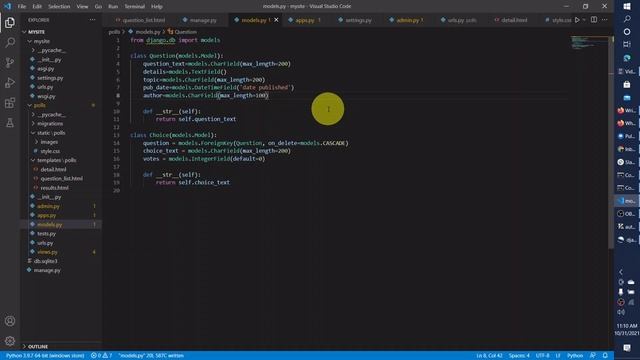Image resolution: width=640 pixels, height=360 pixels.
Task: Open the Search view in activity bar
Action: 10,42
